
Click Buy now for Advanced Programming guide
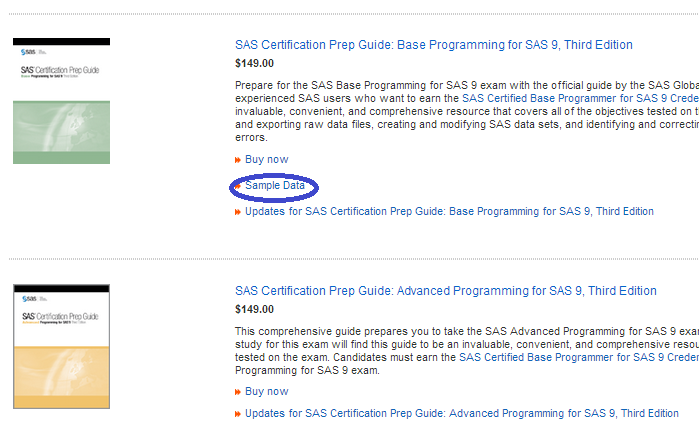266,392
